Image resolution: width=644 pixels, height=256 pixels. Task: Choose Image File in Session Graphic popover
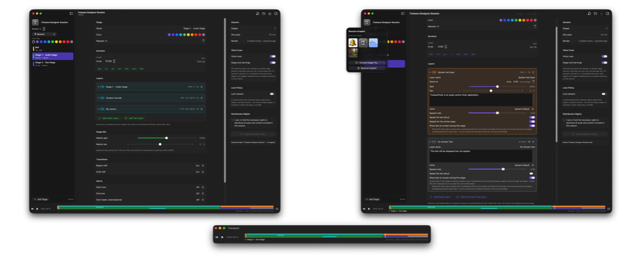[x=367, y=63]
